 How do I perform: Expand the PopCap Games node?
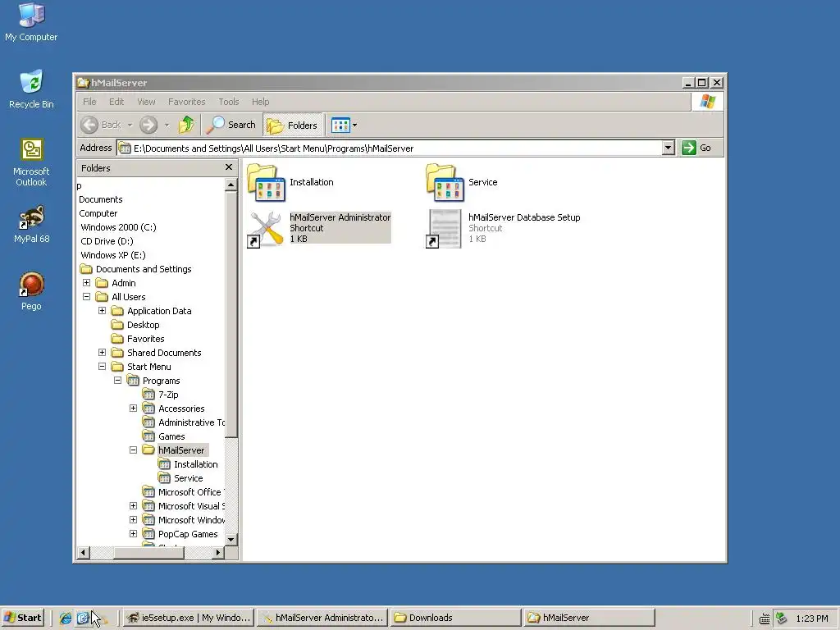pyautogui.click(x=133, y=533)
